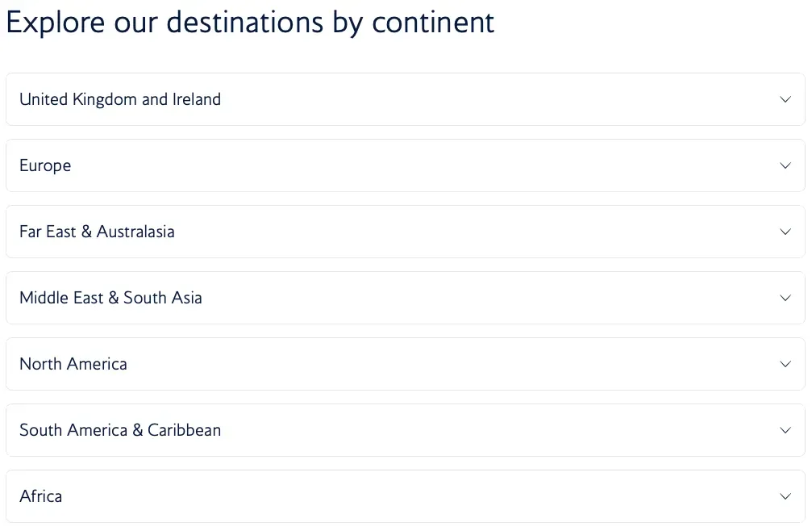The width and height of the screenshot is (812, 531).
Task: Show destinations under the Africa label
Action: [40, 496]
